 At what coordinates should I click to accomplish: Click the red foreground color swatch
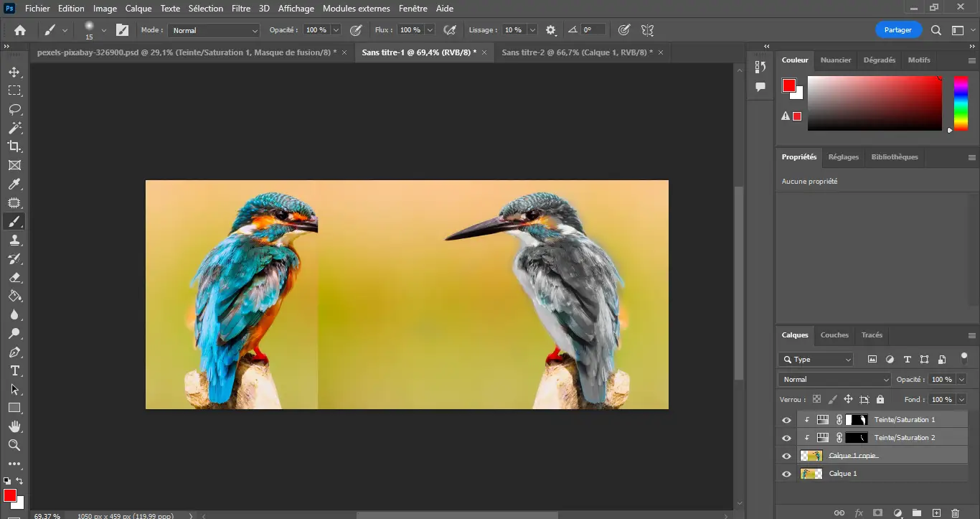tap(9, 495)
